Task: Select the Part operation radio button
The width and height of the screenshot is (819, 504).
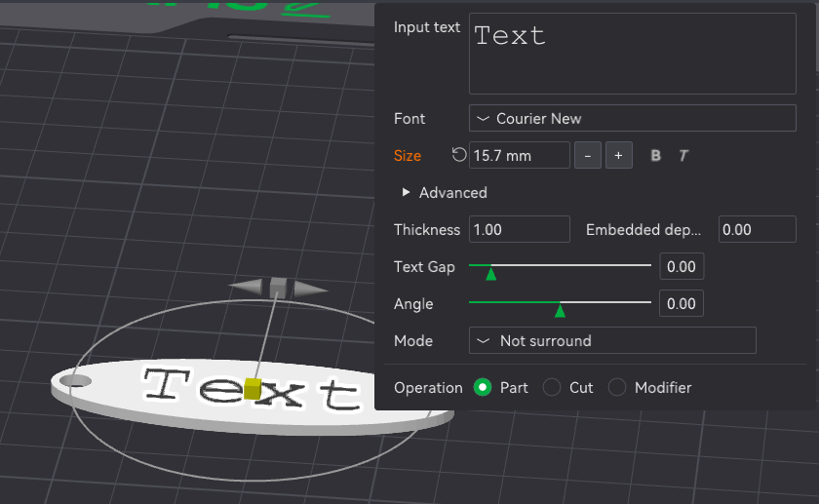Action: 483,388
